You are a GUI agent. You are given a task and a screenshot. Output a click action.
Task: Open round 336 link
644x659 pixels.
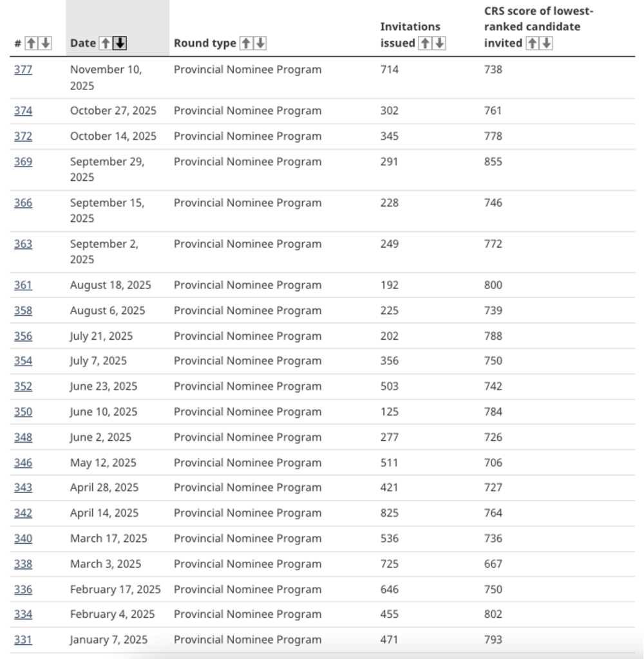23,589
